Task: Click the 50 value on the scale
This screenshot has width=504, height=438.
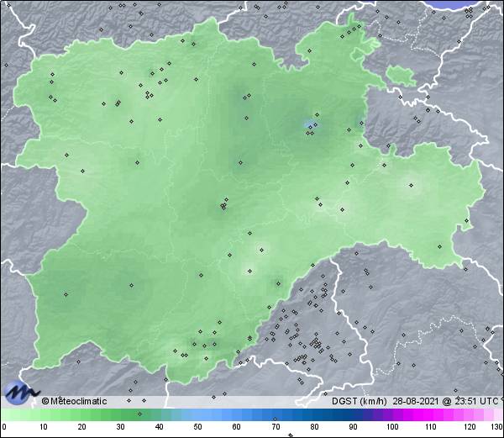Action: [197, 427]
